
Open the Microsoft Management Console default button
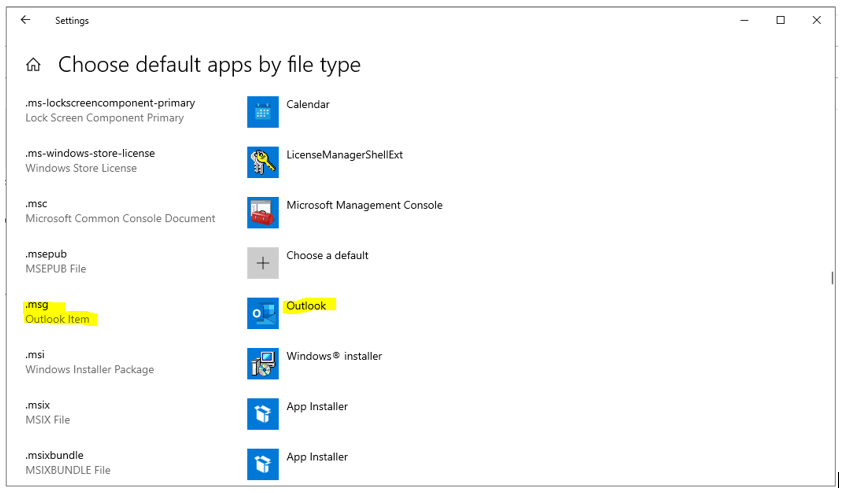(x=364, y=205)
